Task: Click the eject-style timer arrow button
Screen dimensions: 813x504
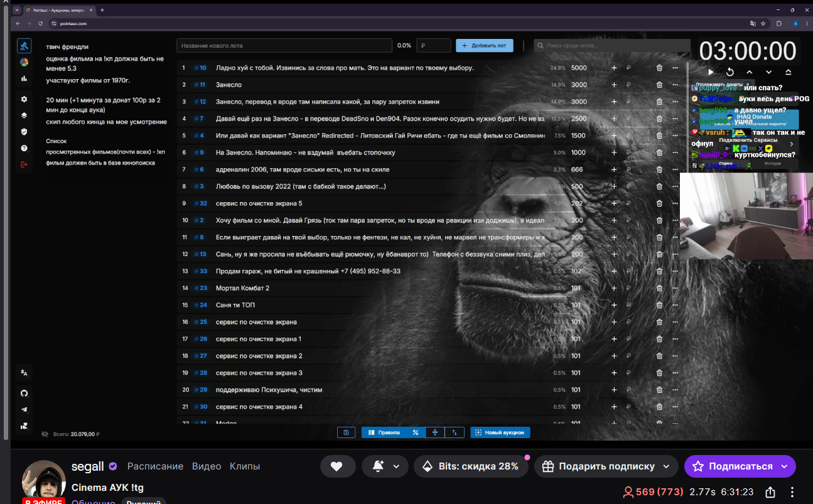Action: (x=789, y=72)
